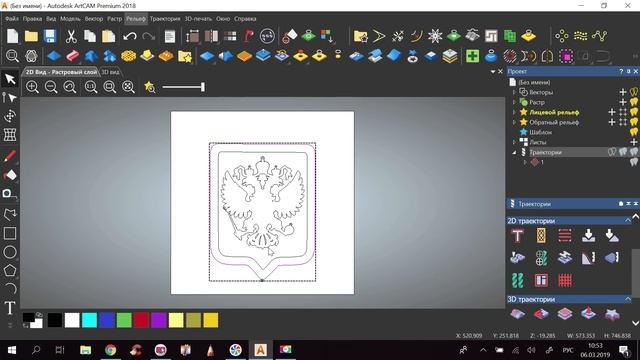Open the Траектории menu
The image size is (640, 360).
pyautogui.click(x=165, y=19)
